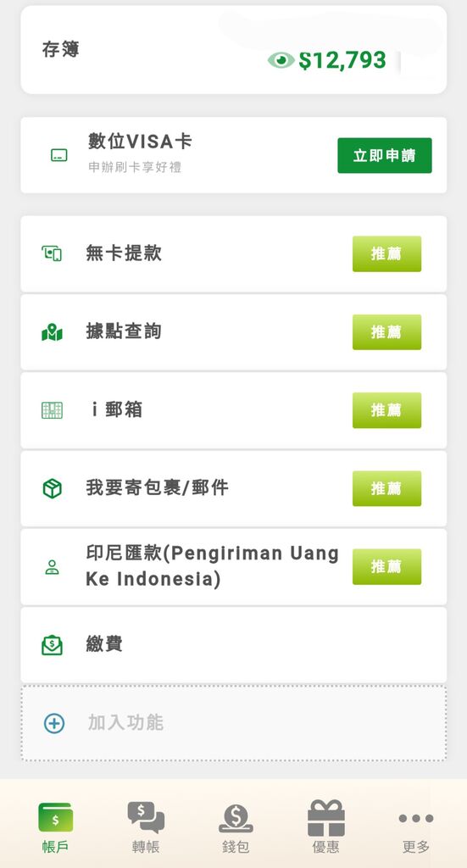This screenshot has height=868, width=467.
Task: Tap the map location icon for 據點查詢
Action: [52, 332]
